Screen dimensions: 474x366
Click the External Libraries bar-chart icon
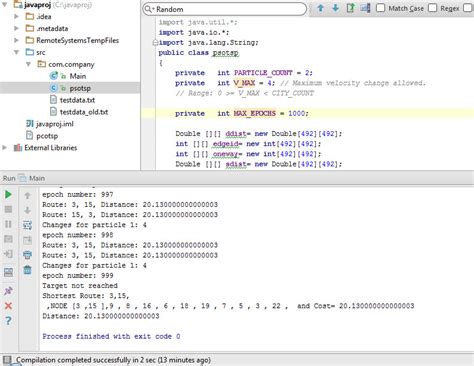(18, 148)
